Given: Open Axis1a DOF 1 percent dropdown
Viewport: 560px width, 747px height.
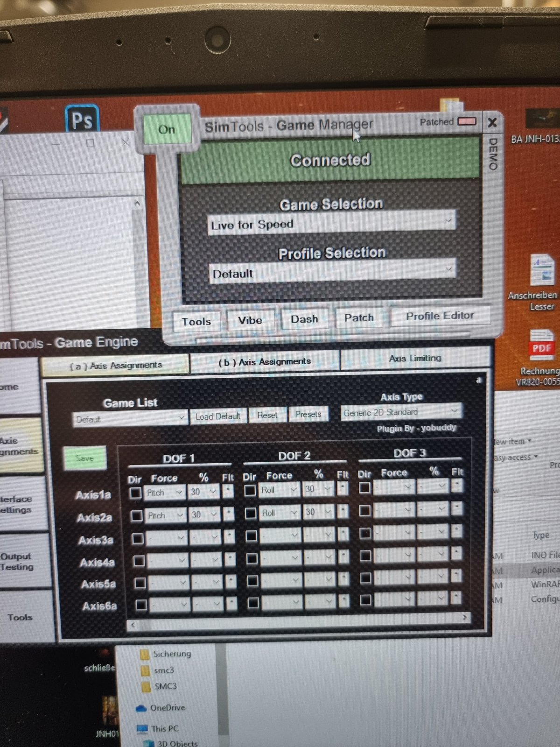Looking at the screenshot, I should coord(203,491).
